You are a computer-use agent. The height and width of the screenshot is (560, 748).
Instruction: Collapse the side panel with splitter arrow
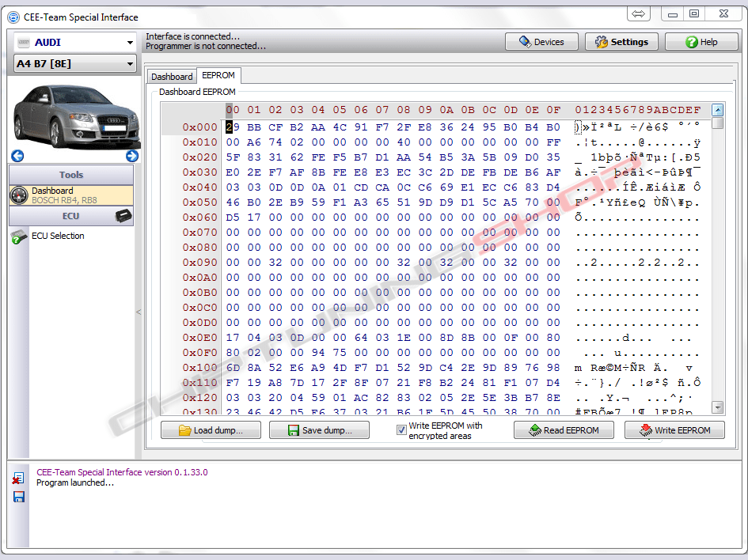(x=139, y=312)
